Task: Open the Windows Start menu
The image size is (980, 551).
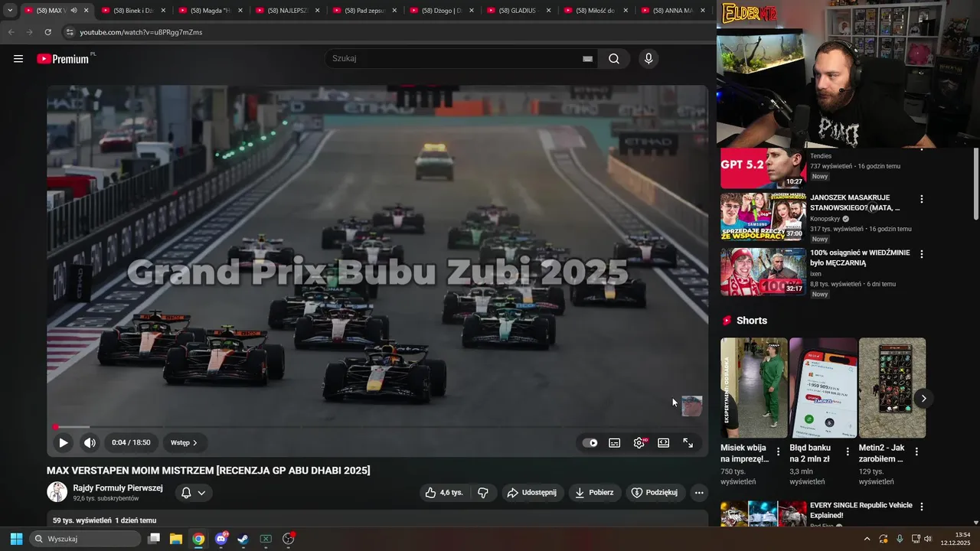Action: click(16, 539)
